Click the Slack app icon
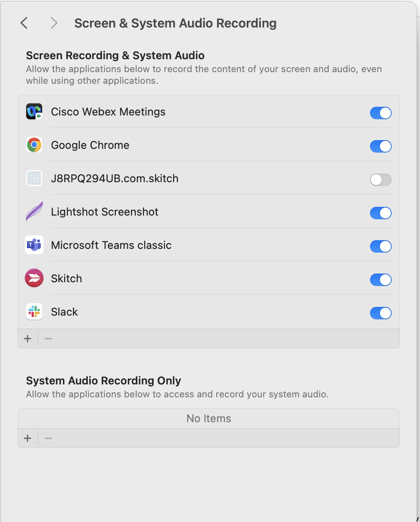420x522 pixels. point(34,312)
